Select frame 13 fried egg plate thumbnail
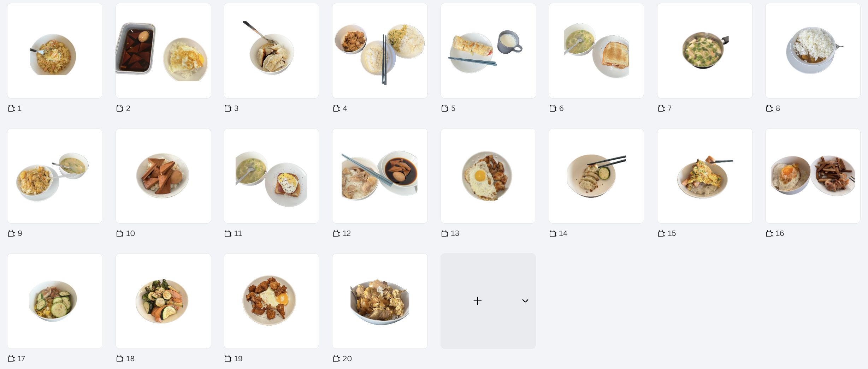 (x=488, y=176)
